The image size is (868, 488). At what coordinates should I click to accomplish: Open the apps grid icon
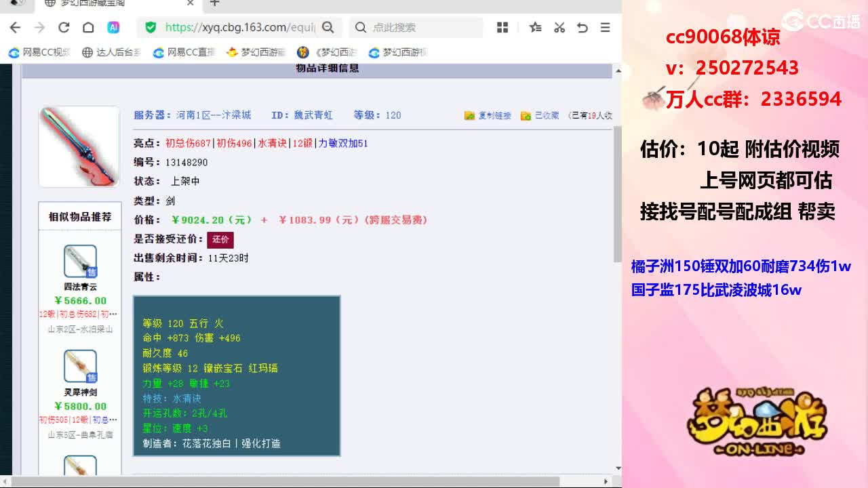(502, 28)
